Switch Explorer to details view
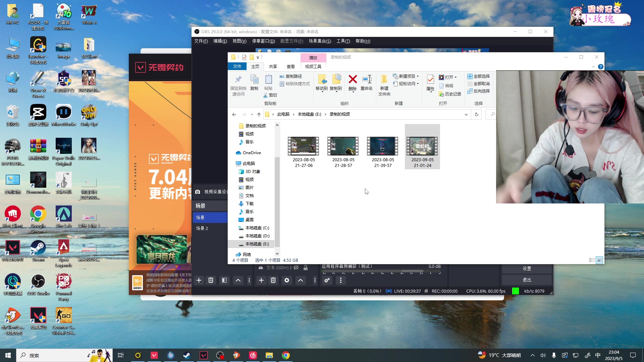This screenshot has height=362, width=644. (x=592, y=260)
